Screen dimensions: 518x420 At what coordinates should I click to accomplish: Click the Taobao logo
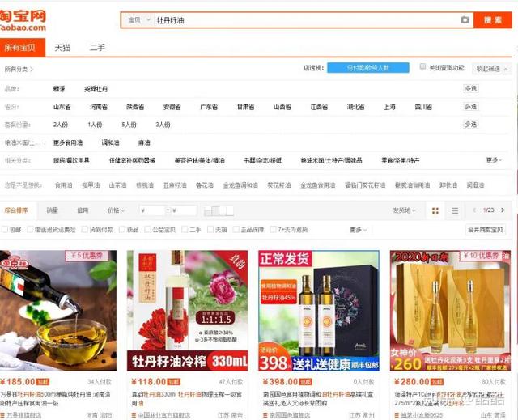tap(23, 19)
